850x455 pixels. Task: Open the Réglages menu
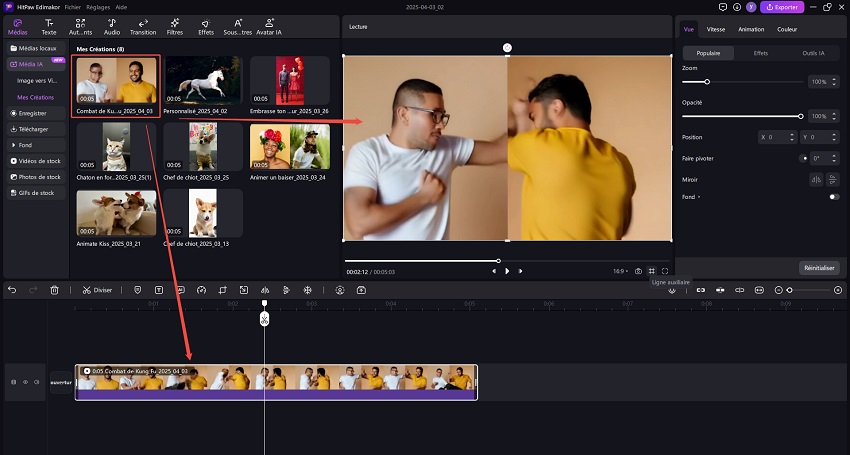click(x=98, y=8)
